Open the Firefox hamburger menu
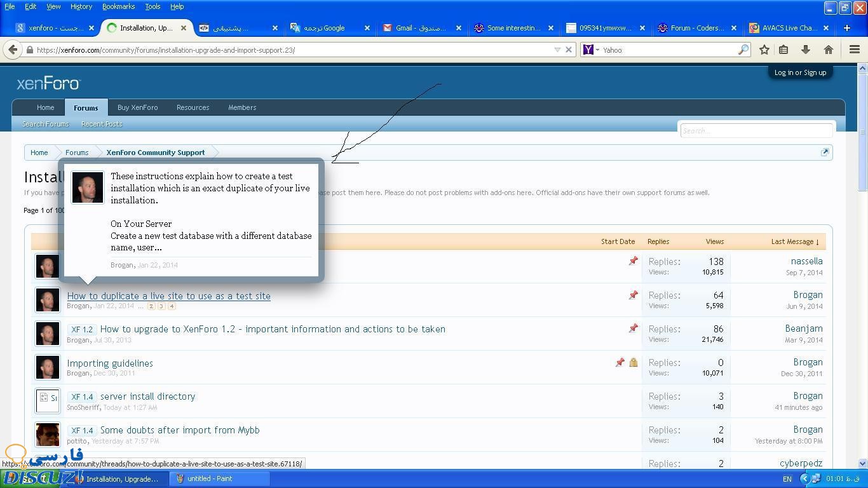Screen dimensions: 868x488 tap(855, 50)
